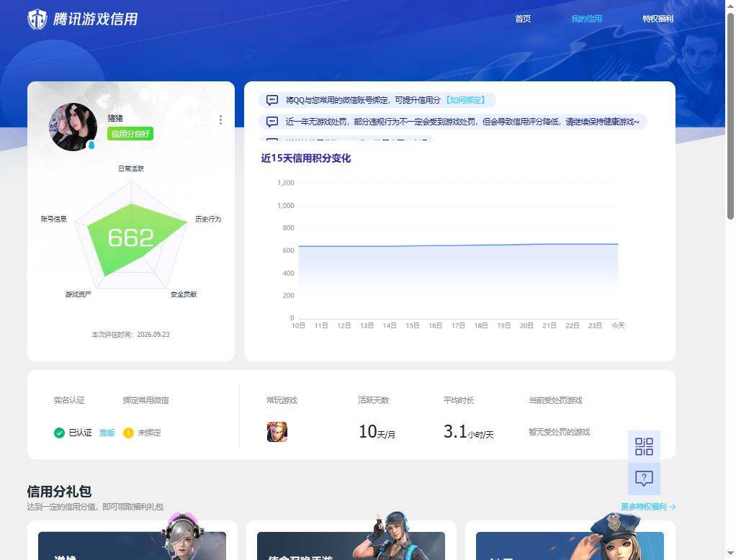Click the 10天/月 active days value
This screenshot has height=560, width=736.
(x=377, y=432)
